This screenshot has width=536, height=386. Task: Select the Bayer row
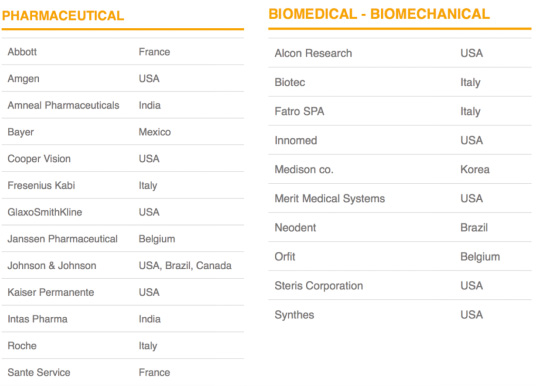123,132
